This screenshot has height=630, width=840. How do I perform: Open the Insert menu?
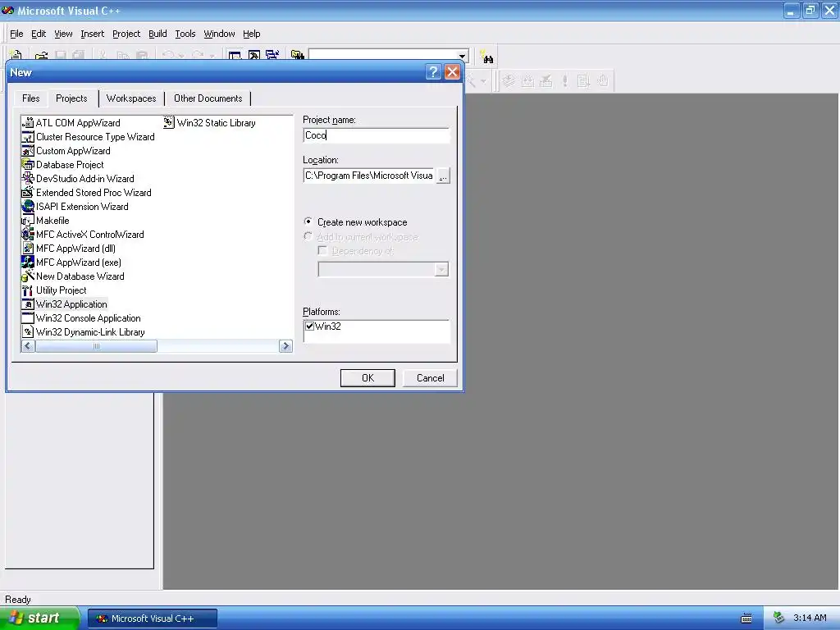pos(92,34)
